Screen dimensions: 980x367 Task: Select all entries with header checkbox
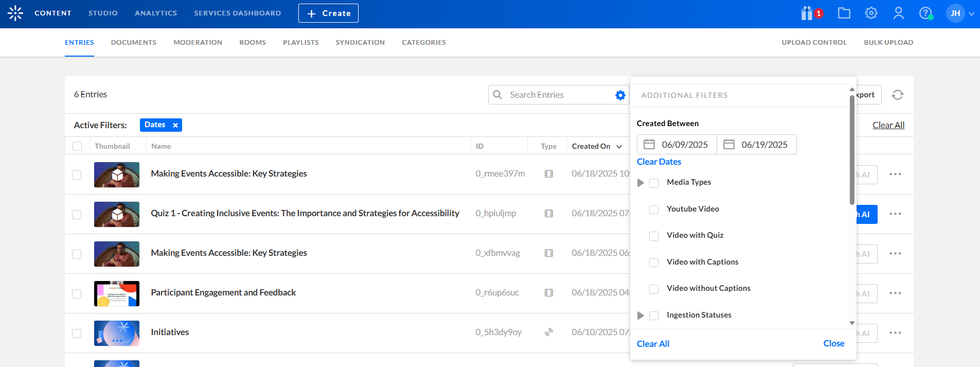pyautogui.click(x=77, y=146)
